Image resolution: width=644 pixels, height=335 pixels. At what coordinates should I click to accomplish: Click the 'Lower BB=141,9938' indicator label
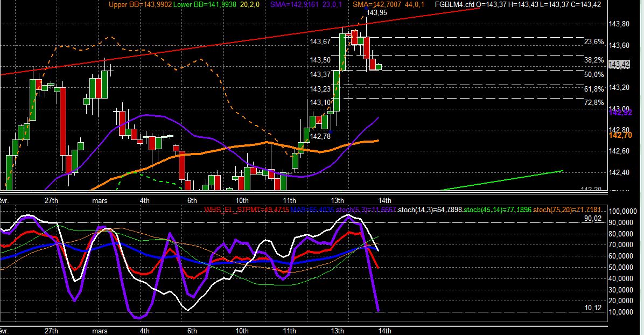(x=205, y=4)
